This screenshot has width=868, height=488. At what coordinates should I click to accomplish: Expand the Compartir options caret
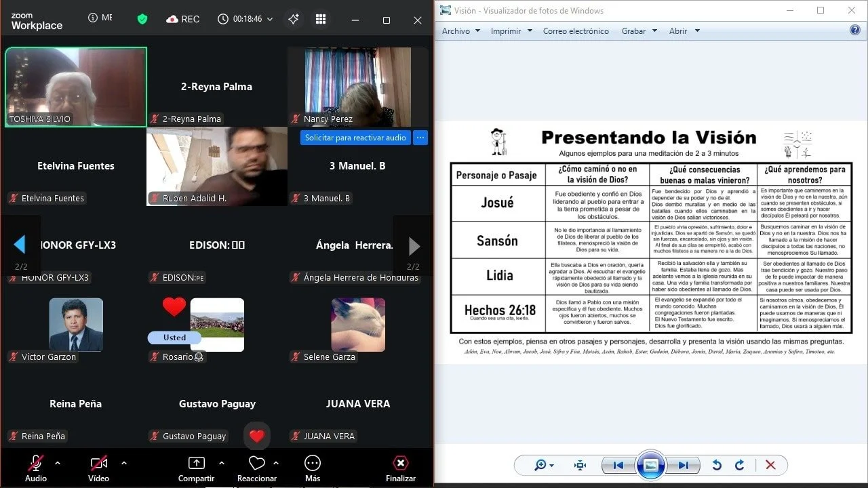click(x=222, y=463)
